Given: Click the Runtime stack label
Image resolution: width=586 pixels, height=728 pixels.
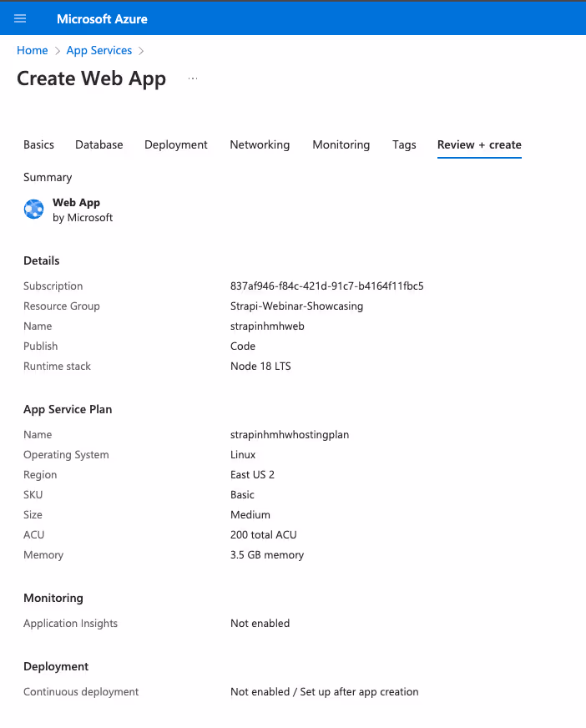Looking at the screenshot, I should click(57, 366).
